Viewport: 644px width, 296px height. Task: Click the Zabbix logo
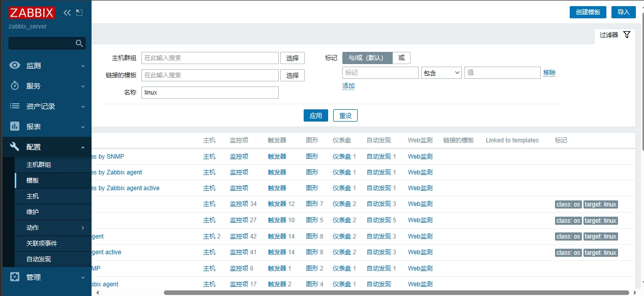click(32, 13)
